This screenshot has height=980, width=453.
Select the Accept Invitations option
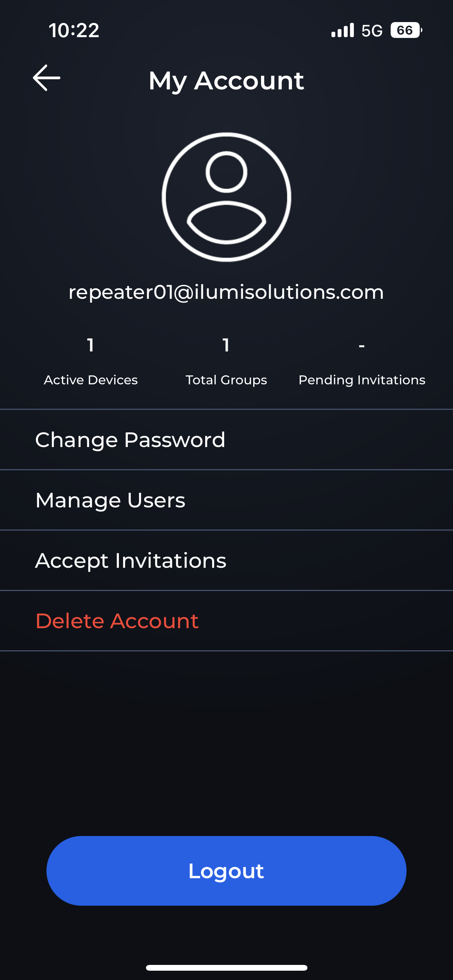tap(131, 560)
